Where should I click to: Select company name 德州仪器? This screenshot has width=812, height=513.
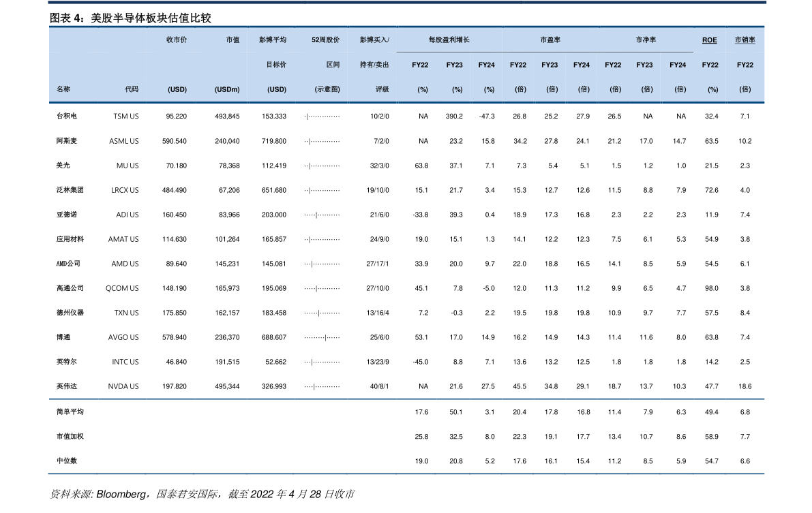70,313
